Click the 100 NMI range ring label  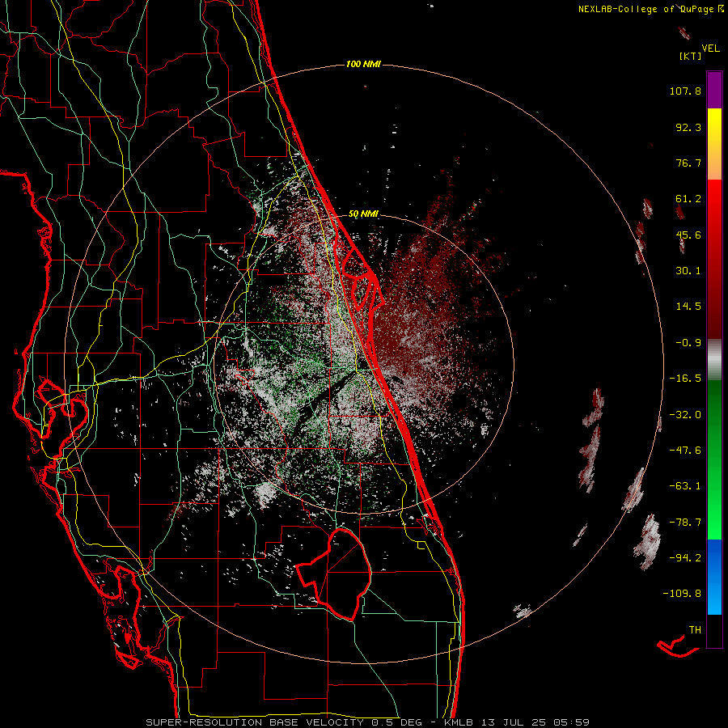363,64
